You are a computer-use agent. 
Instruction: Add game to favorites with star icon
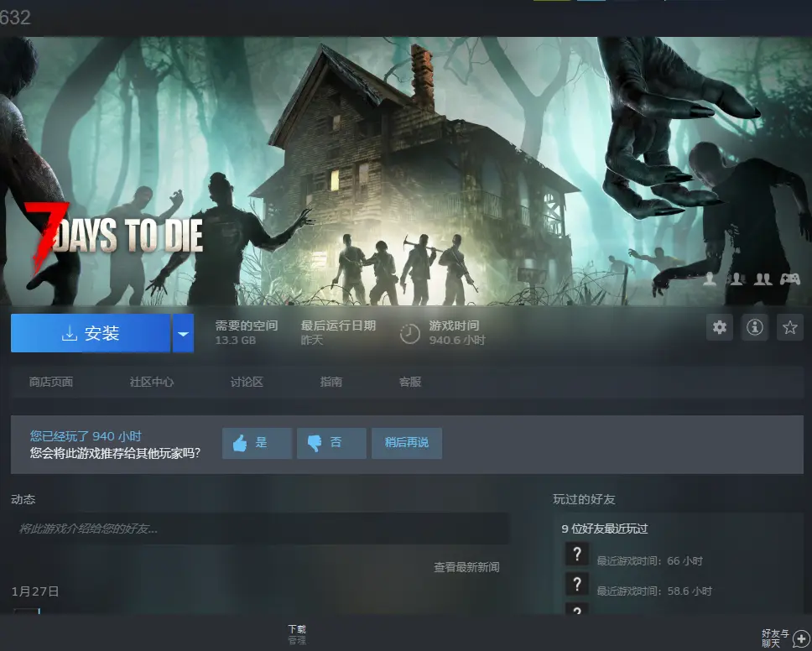coord(789,327)
